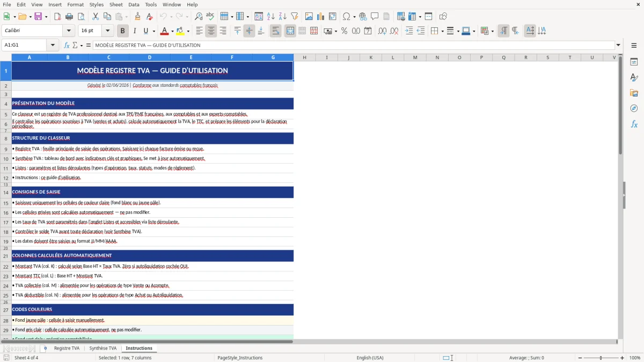Open the Background Color dropdown arrow
644x362 pixels.
[x=188, y=31]
